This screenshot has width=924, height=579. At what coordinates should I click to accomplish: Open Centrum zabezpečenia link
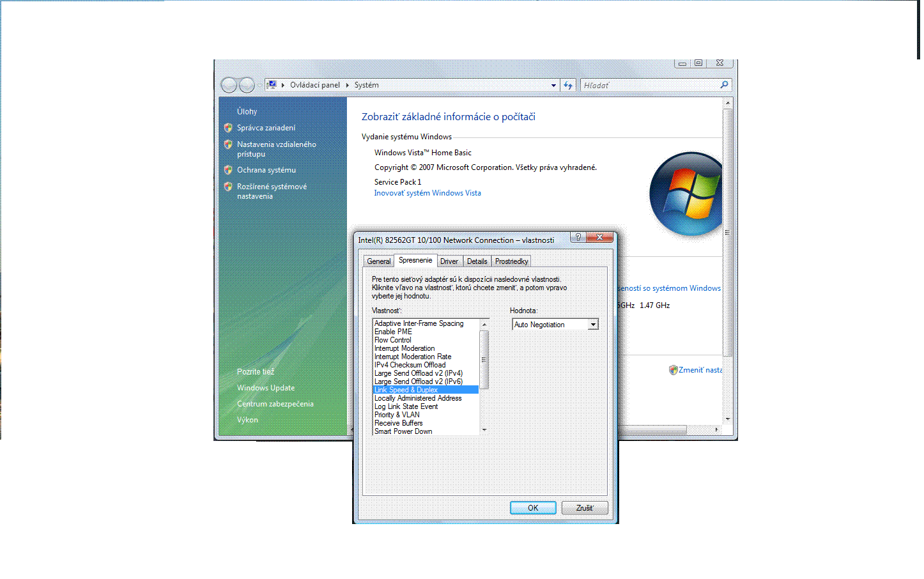(275, 404)
